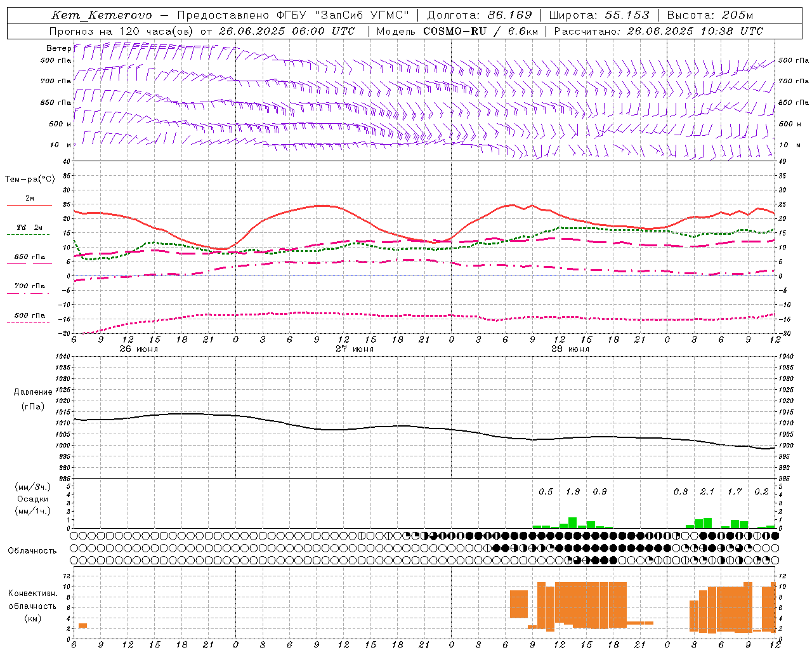Select the 'Долгота: 86.169' header value
The width and height of the screenshot is (812, 650).
tap(480, 15)
